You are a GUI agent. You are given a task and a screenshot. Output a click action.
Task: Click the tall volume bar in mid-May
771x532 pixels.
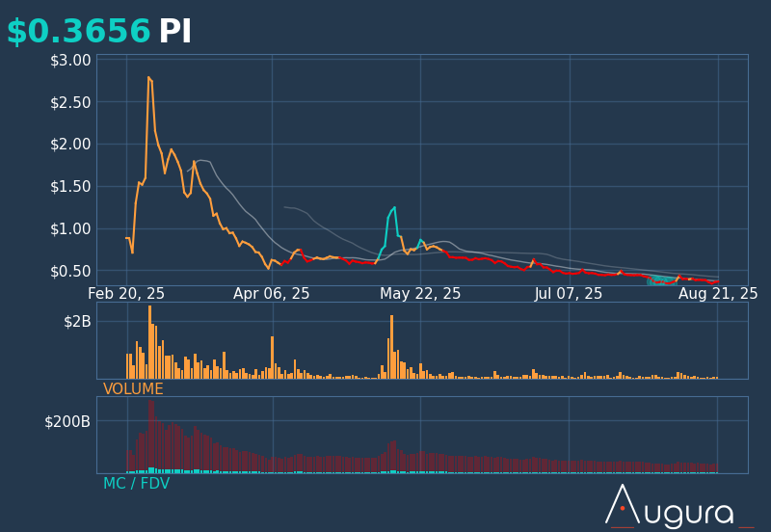(392, 347)
